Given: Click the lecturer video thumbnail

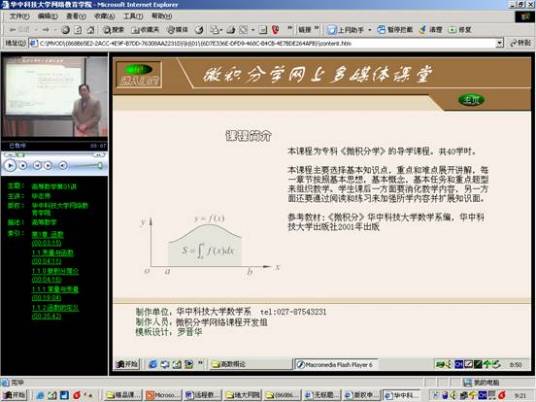Looking at the screenshot, I should [55, 96].
